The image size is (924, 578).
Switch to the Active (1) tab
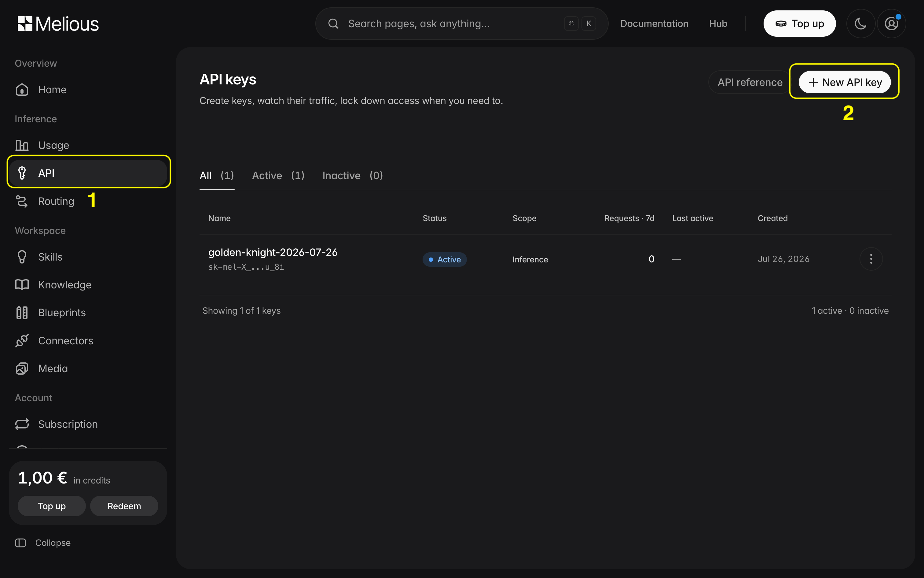278,176
